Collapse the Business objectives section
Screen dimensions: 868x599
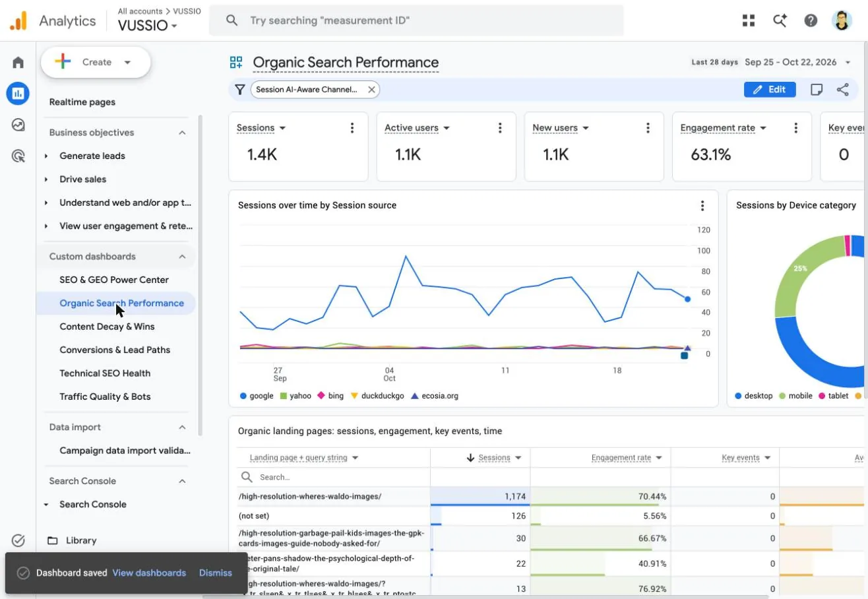click(x=182, y=133)
